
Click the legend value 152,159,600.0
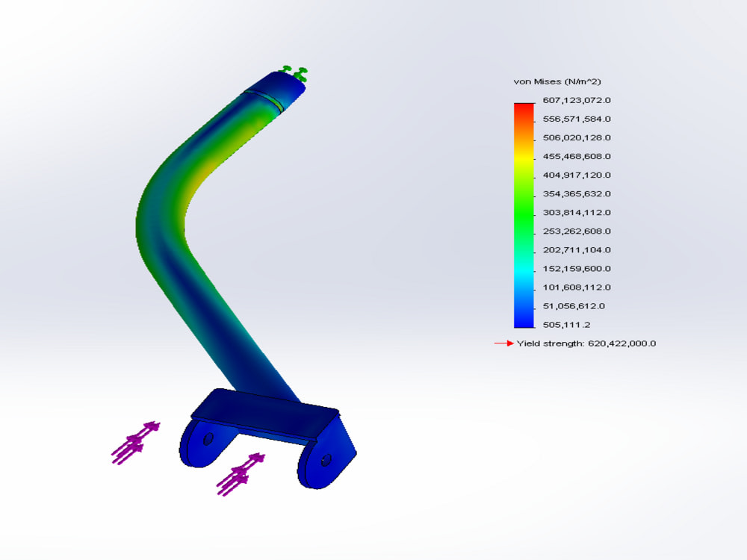[577, 269]
